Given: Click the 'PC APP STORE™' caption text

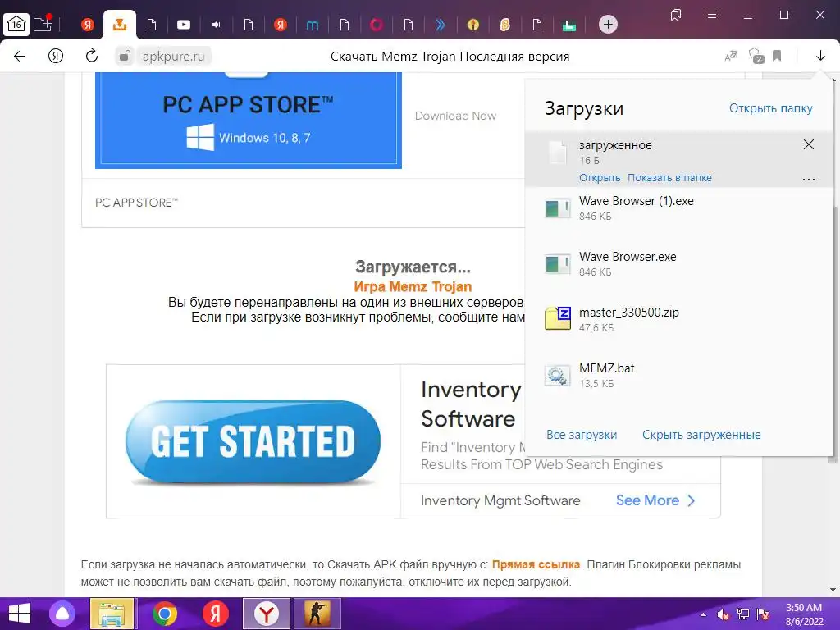Looking at the screenshot, I should point(136,203).
